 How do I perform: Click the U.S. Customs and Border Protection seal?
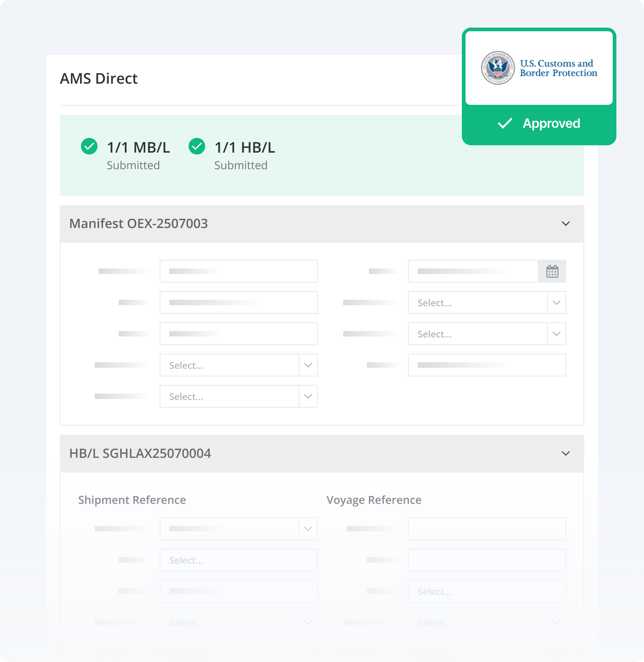coord(498,68)
